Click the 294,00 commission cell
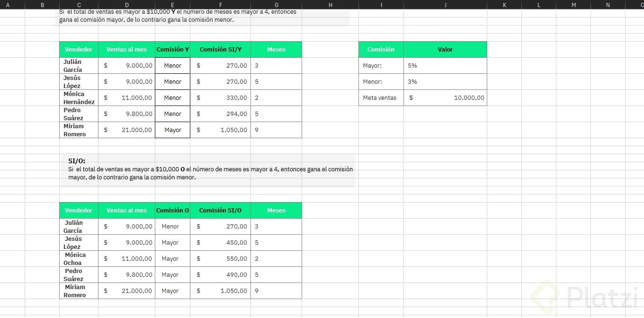Screen dimensions: 644x318 (220, 114)
